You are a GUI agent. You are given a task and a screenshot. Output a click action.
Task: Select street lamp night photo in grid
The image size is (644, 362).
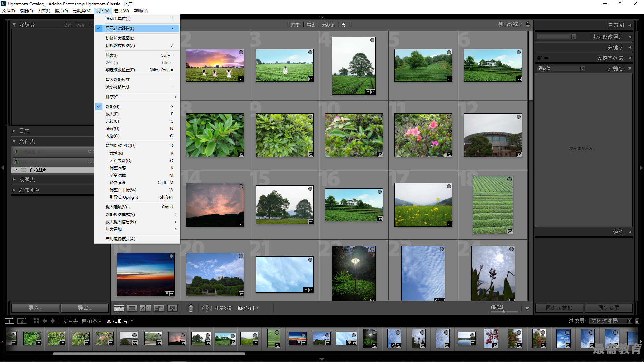(x=354, y=273)
